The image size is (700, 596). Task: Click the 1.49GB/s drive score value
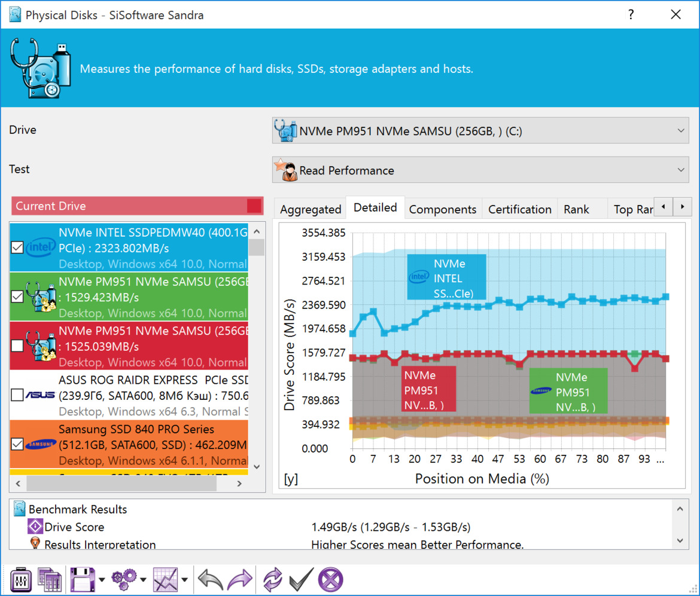point(391,527)
